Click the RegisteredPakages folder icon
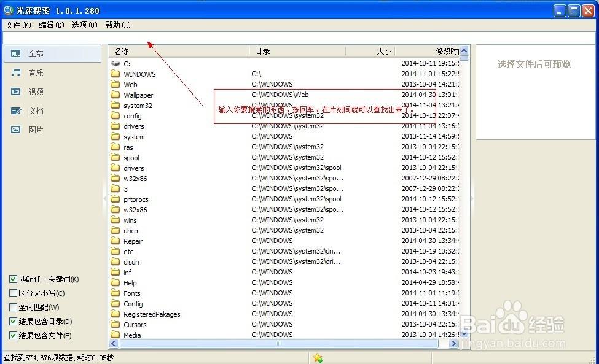 coord(115,314)
